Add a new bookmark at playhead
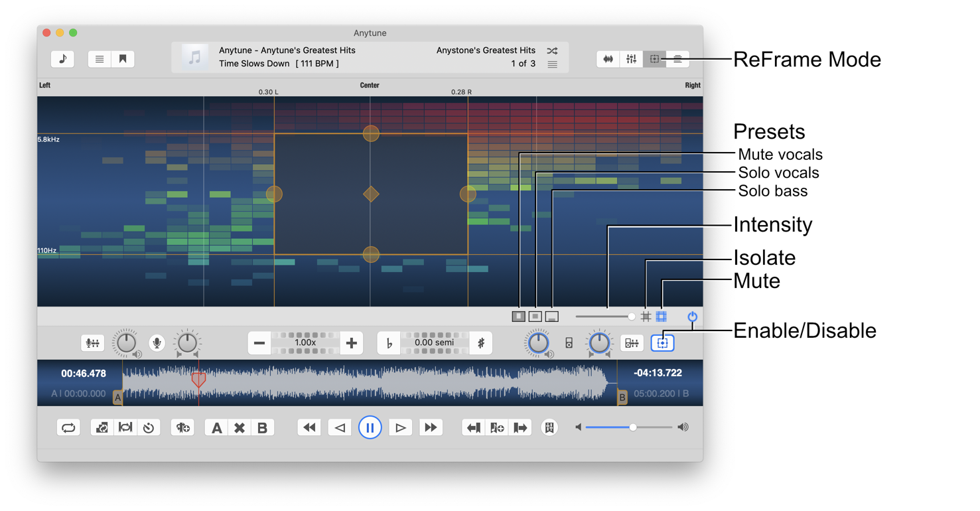 pos(497,428)
